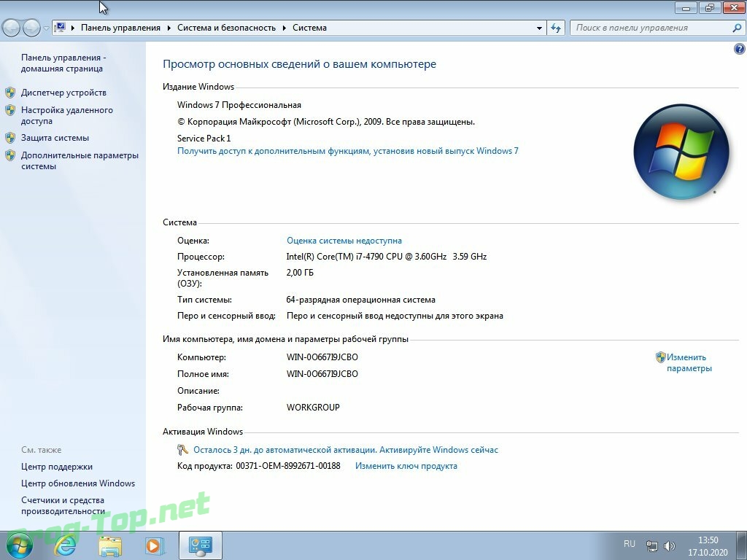This screenshot has width=747, height=560.
Task: Launch Internet Explorer from taskbar
Action: click(x=65, y=545)
